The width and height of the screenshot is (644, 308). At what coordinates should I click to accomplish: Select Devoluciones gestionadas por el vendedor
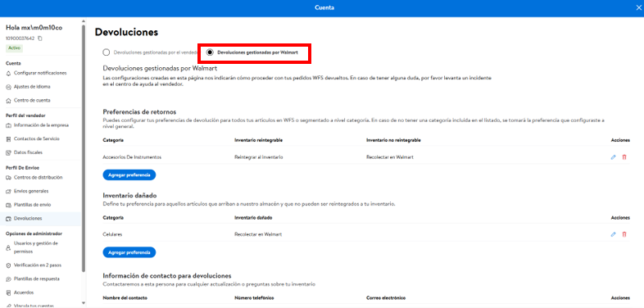tap(107, 52)
